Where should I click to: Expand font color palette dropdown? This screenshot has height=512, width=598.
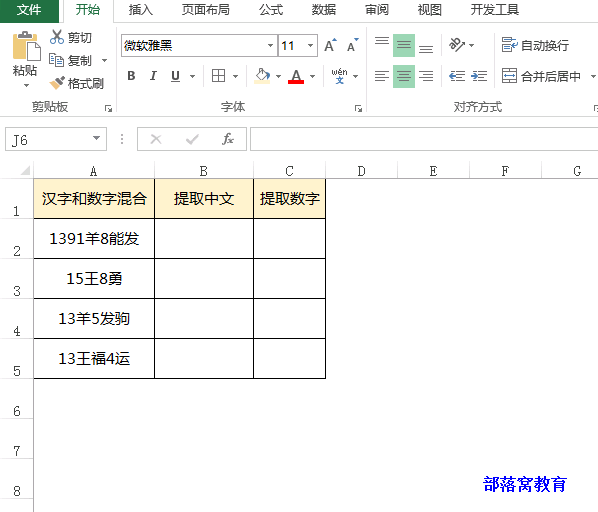tap(312, 76)
